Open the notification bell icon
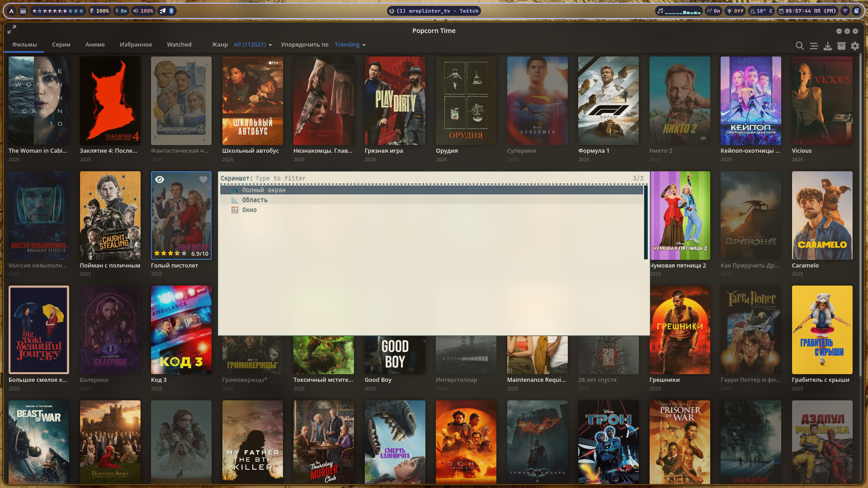 point(856,11)
